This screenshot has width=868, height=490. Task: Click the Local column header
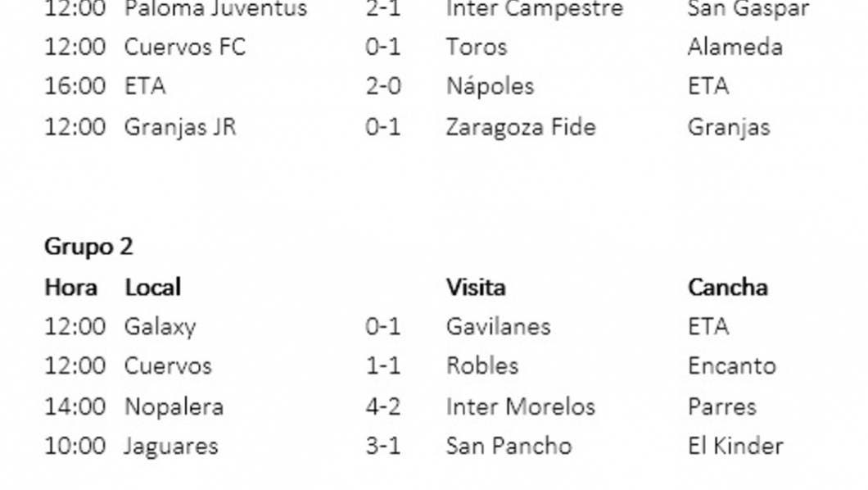[152, 288]
